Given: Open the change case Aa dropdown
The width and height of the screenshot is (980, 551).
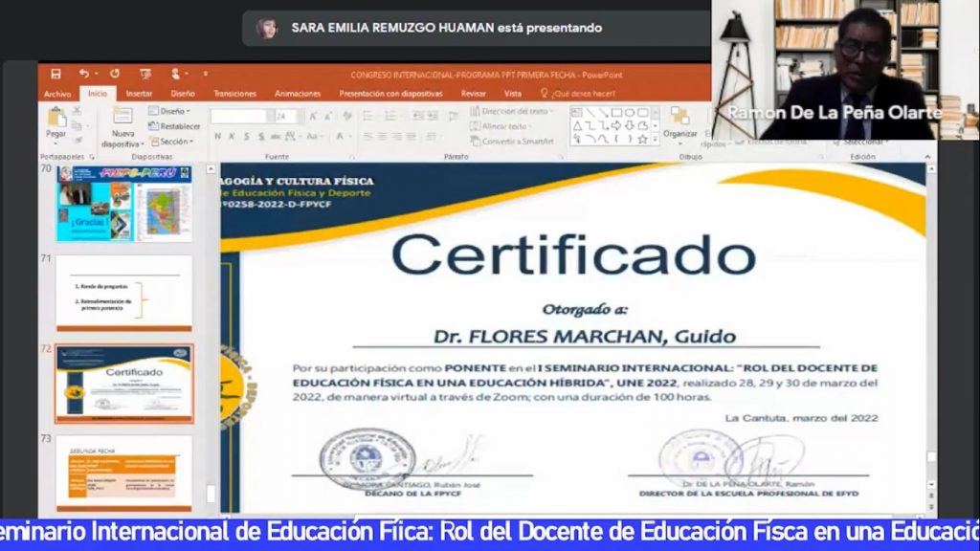Looking at the screenshot, I should 314,136.
